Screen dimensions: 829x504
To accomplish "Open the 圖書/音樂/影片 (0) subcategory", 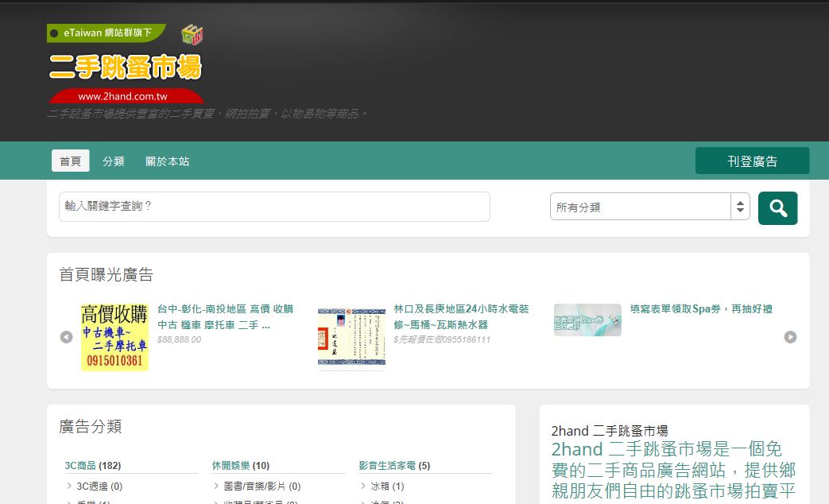I will click(262, 486).
